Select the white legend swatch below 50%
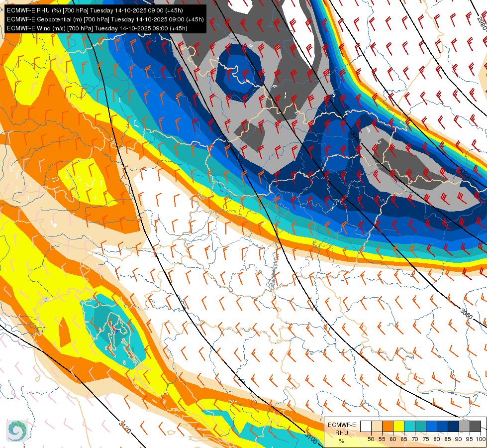 pyautogui.click(x=365, y=426)
